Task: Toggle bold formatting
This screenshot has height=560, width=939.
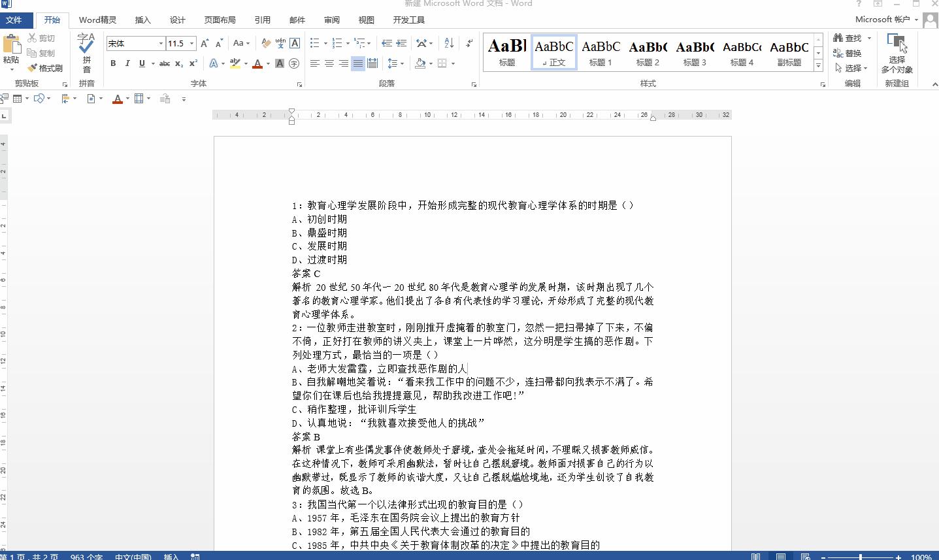Action: (x=112, y=63)
